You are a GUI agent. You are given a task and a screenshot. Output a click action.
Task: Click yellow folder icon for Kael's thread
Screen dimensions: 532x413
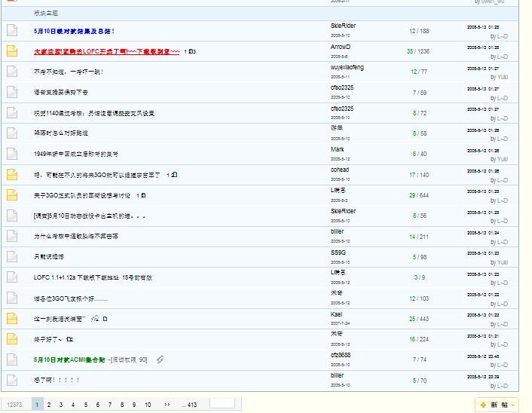11,319
